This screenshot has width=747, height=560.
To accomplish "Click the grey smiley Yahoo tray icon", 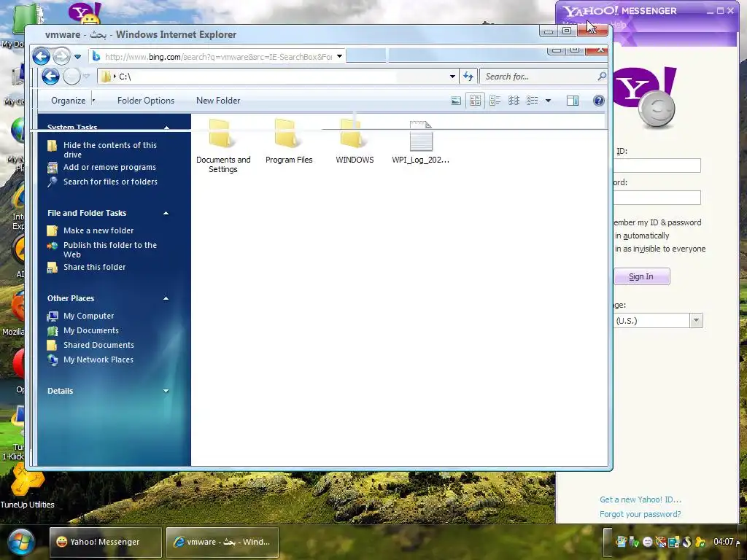I will click(x=647, y=542).
